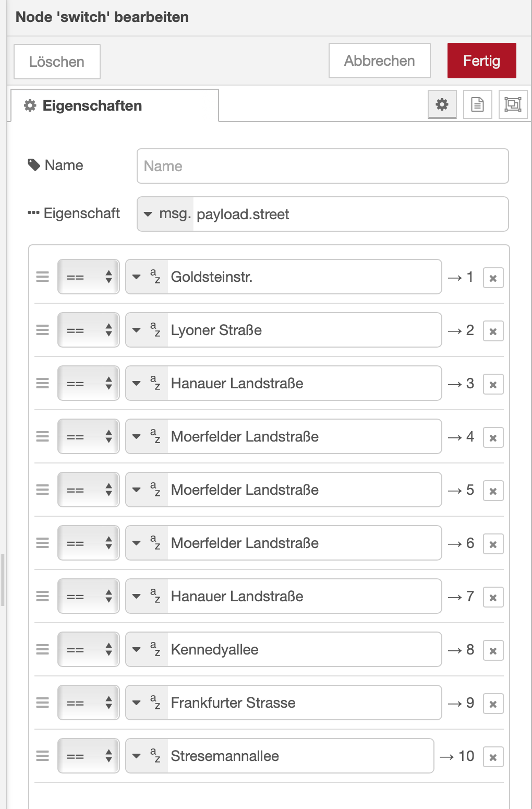
Task: Remove the Goldsteinstr. rule
Action: pos(493,278)
